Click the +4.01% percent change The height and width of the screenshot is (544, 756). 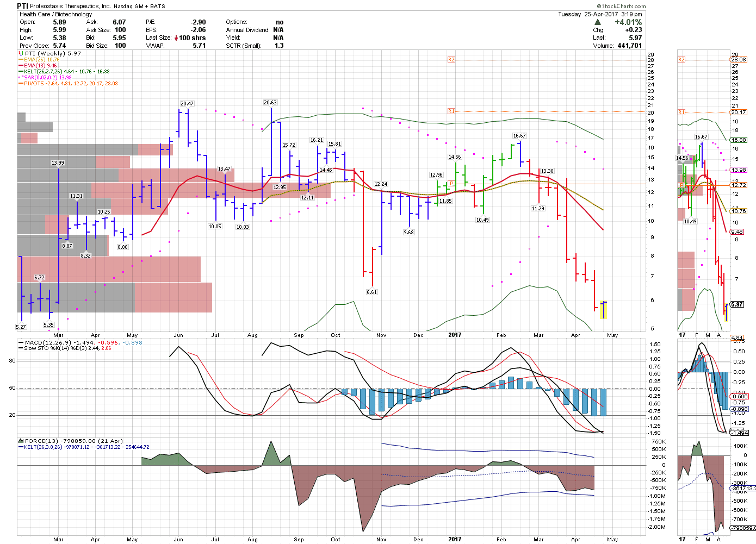pyautogui.click(x=628, y=22)
